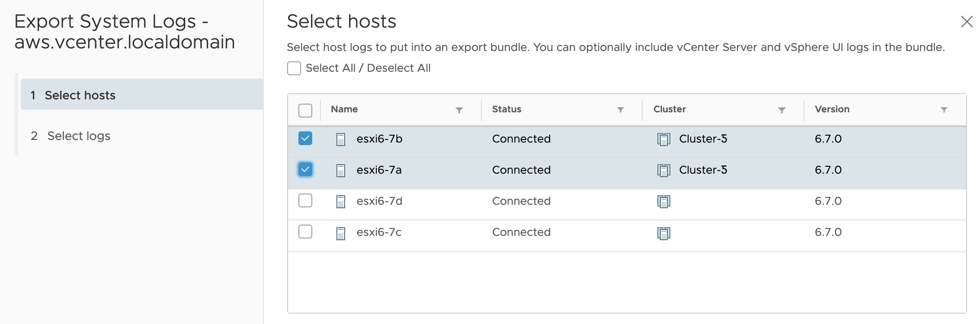Click the host icon next to esxi6-7d
The width and height of the screenshot is (980, 324).
tap(341, 202)
